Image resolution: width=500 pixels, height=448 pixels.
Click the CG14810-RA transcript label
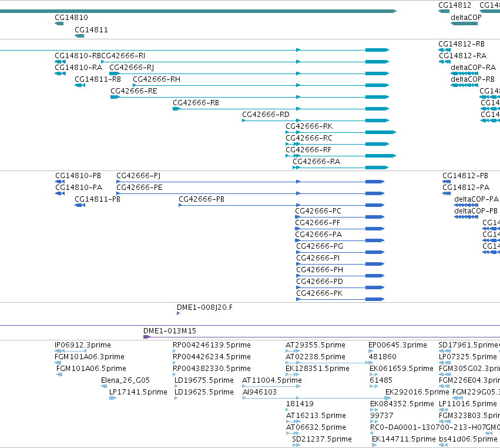coord(79,68)
